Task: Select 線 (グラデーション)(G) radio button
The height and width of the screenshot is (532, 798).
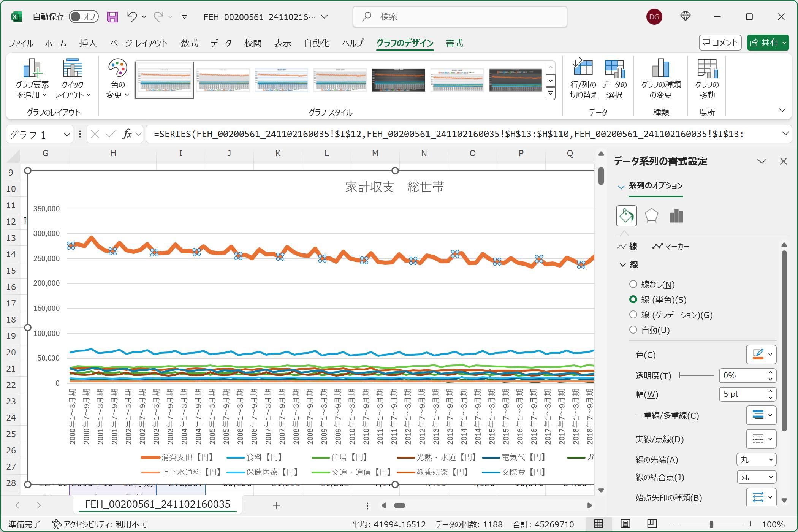Action: [633, 315]
